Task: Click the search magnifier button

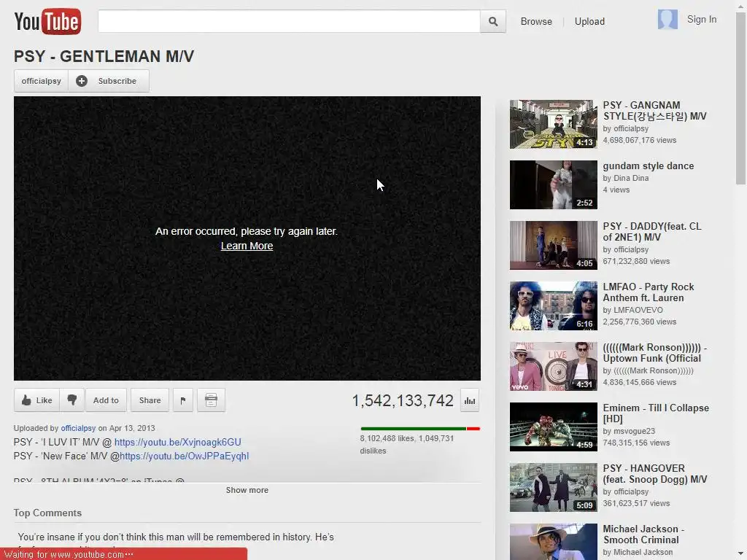Action: point(493,21)
